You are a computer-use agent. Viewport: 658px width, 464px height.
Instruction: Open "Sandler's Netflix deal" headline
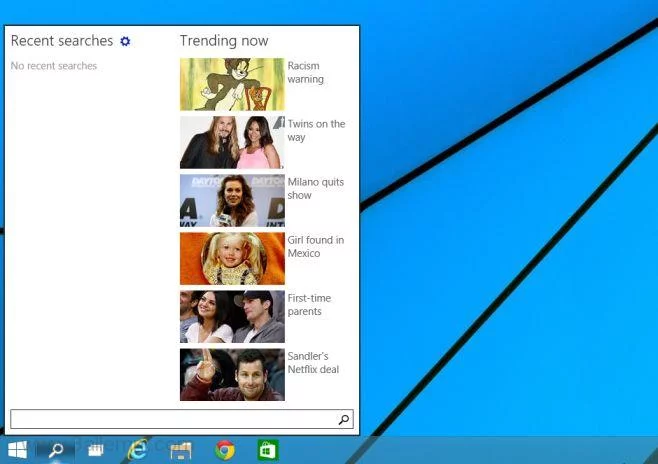pos(313,363)
